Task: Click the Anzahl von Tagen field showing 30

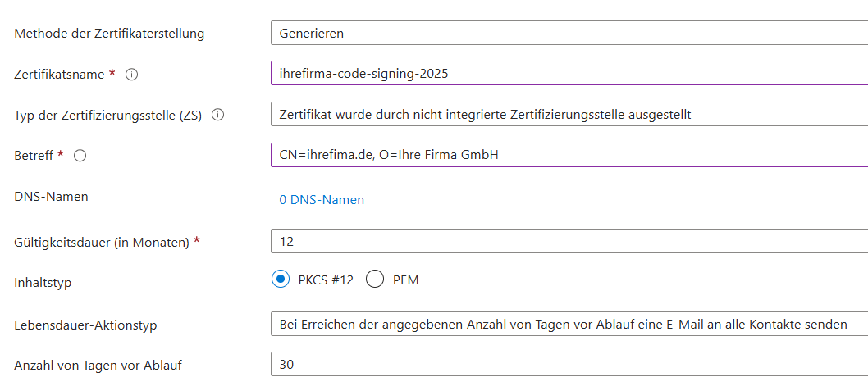Action: click(x=568, y=364)
